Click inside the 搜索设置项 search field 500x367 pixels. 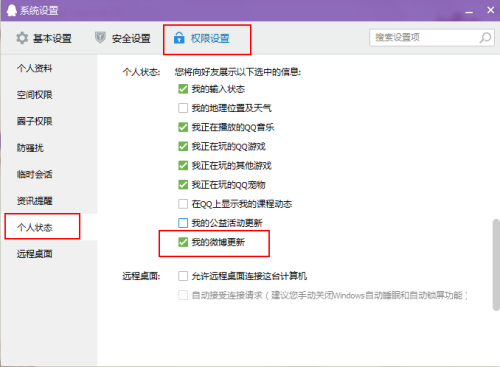pos(432,38)
